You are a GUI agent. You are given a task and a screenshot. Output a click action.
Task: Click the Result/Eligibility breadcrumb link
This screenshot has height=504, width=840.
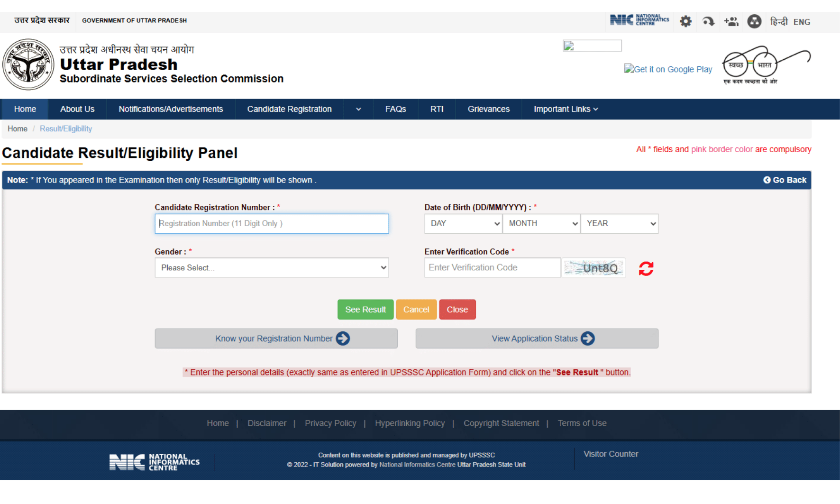click(66, 129)
